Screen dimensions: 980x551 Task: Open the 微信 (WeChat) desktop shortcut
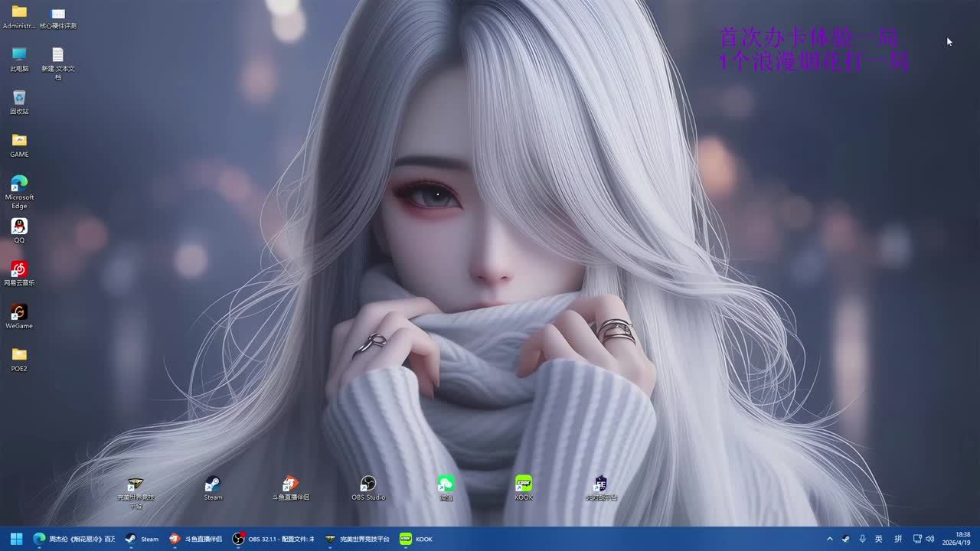[446, 485]
